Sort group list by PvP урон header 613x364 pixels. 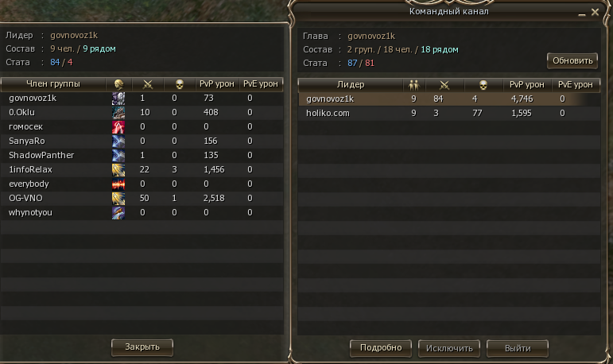coord(217,84)
